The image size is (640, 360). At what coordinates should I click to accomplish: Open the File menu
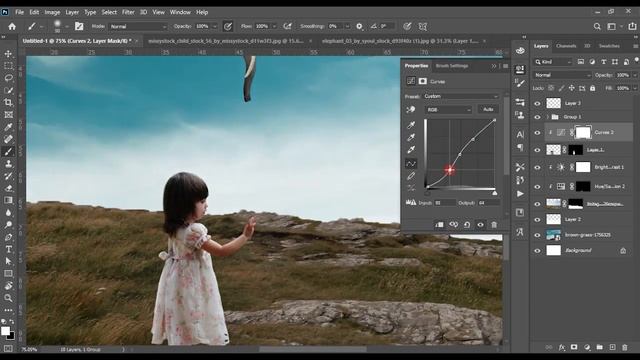click(x=19, y=12)
